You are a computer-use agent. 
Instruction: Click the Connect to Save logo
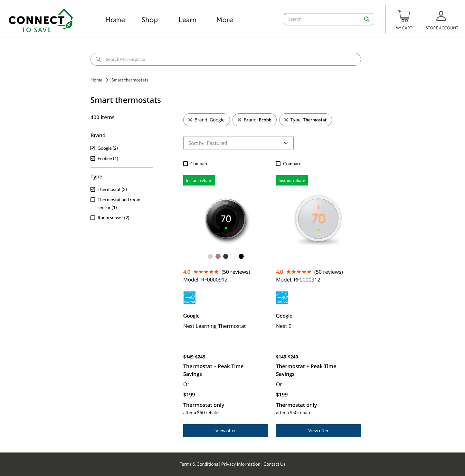pos(41,21)
